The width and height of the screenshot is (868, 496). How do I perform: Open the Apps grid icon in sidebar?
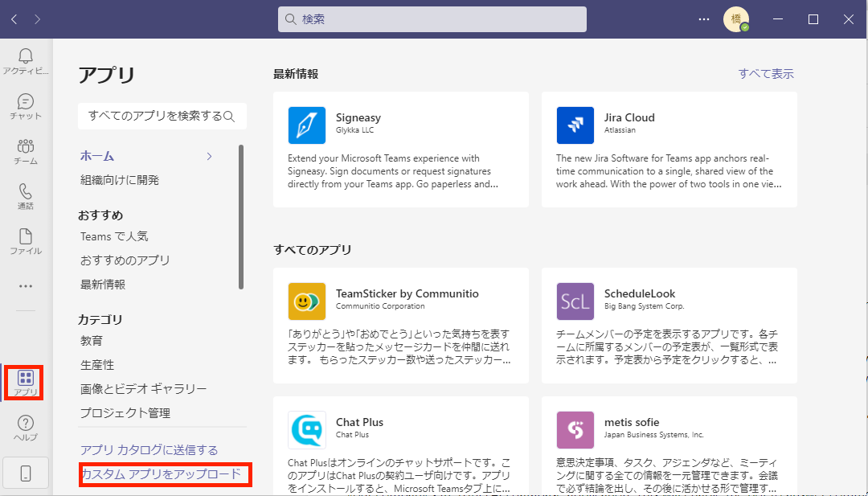[26, 378]
